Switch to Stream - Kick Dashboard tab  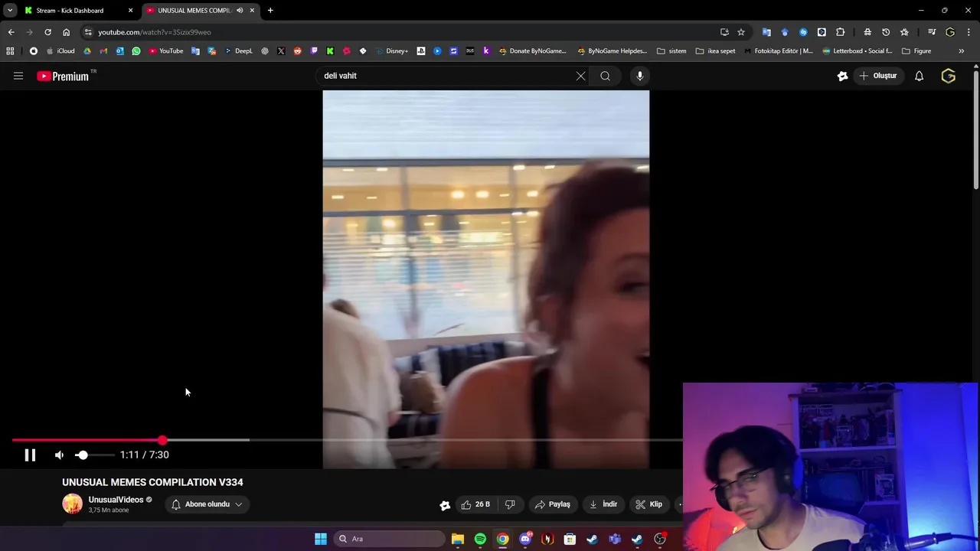click(x=77, y=11)
